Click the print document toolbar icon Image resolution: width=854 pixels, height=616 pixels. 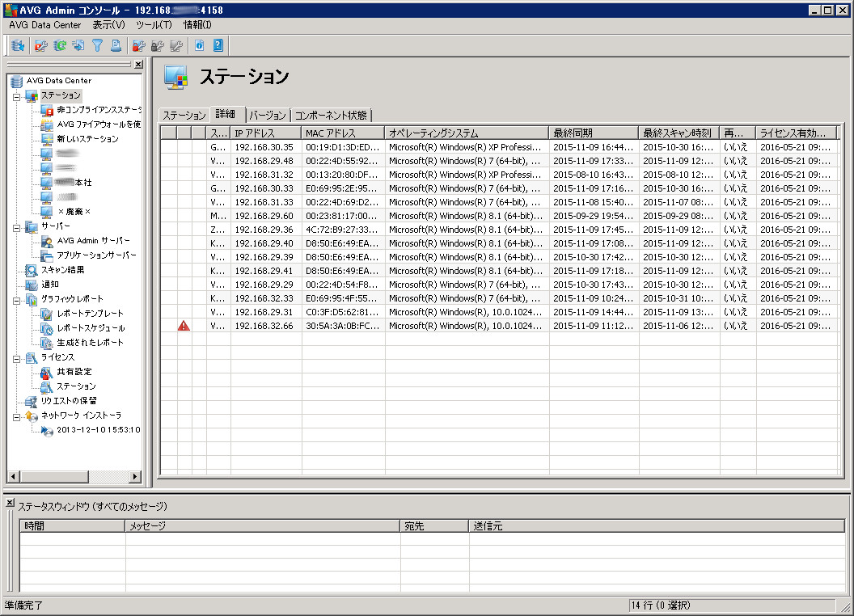(x=116, y=46)
